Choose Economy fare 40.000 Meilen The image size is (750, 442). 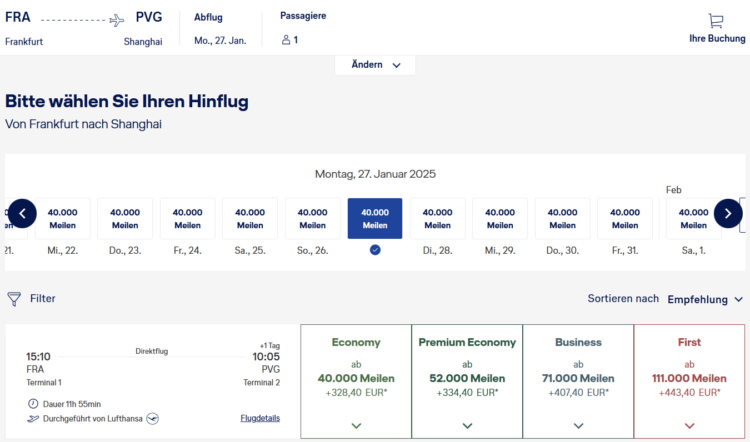356,381
